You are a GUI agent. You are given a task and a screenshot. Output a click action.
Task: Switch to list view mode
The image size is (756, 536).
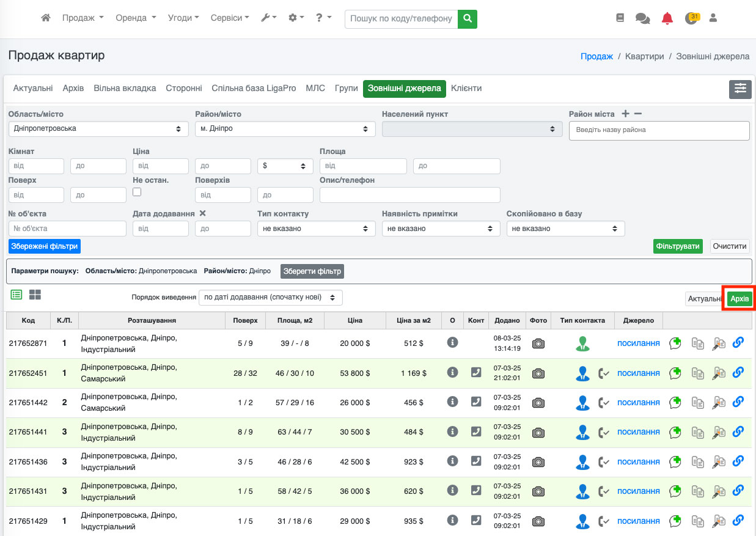[x=17, y=295]
